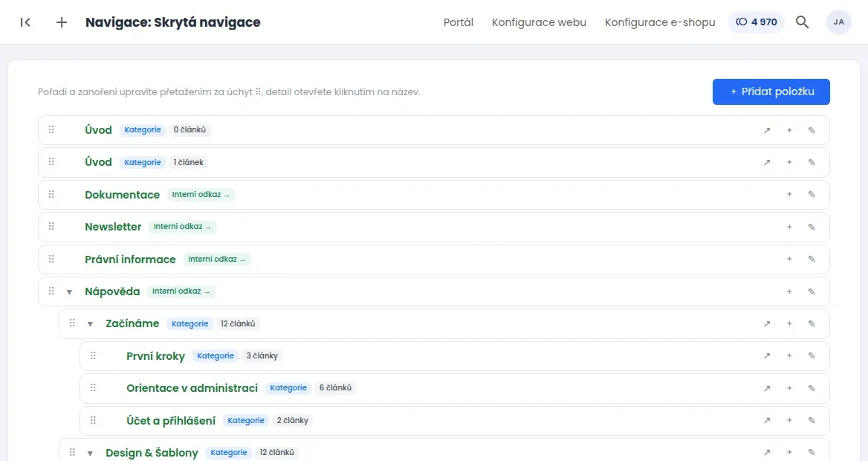Click the "3 články" count on První kroky
This screenshot has height=461, width=868.
(262, 355)
